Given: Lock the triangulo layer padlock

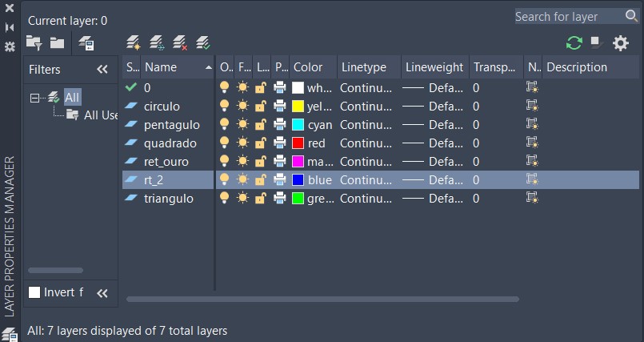Looking at the screenshot, I should (x=261, y=198).
